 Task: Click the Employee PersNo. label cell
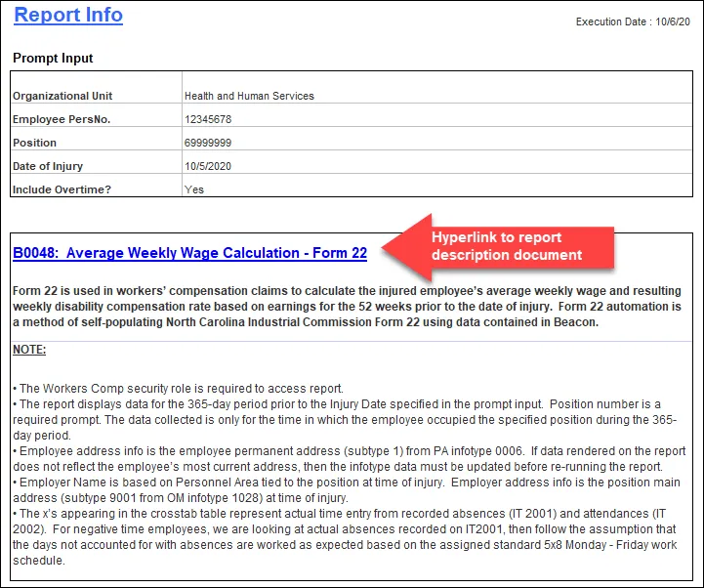click(60, 119)
